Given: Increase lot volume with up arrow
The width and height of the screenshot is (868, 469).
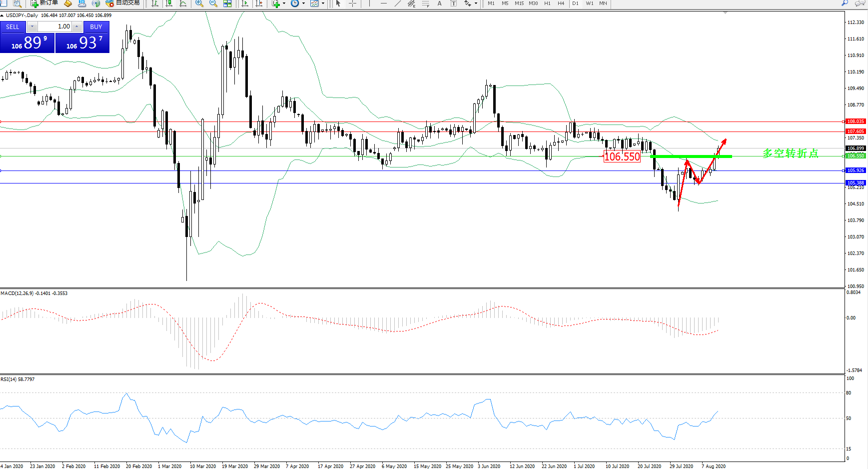Looking at the screenshot, I should [76, 26].
